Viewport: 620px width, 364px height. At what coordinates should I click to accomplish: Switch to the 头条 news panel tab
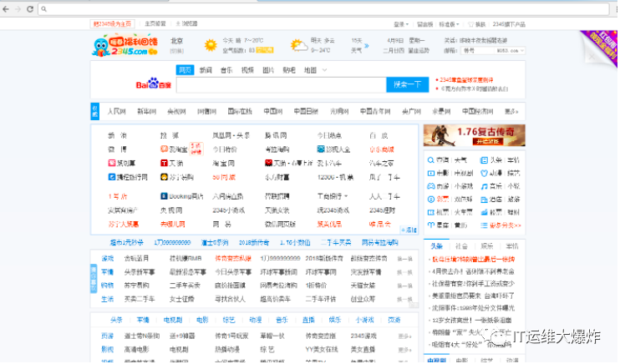coord(436,245)
